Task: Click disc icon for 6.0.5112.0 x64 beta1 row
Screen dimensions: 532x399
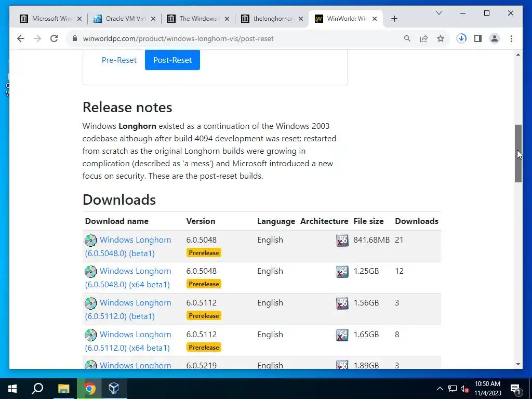Action: [x=90, y=335]
